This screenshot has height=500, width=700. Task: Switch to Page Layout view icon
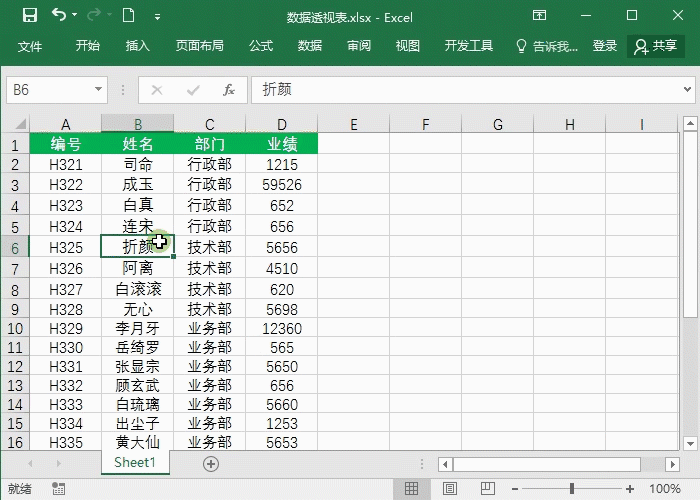(450, 488)
